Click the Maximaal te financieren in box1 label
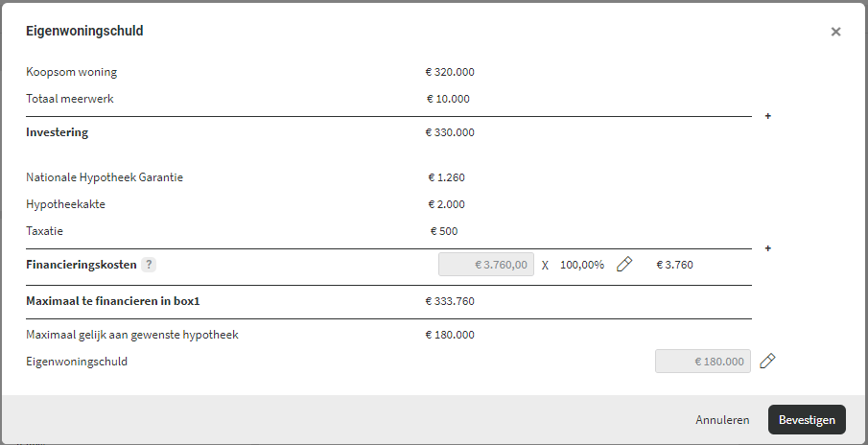Viewport: 868px width, 445px height. click(112, 301)
